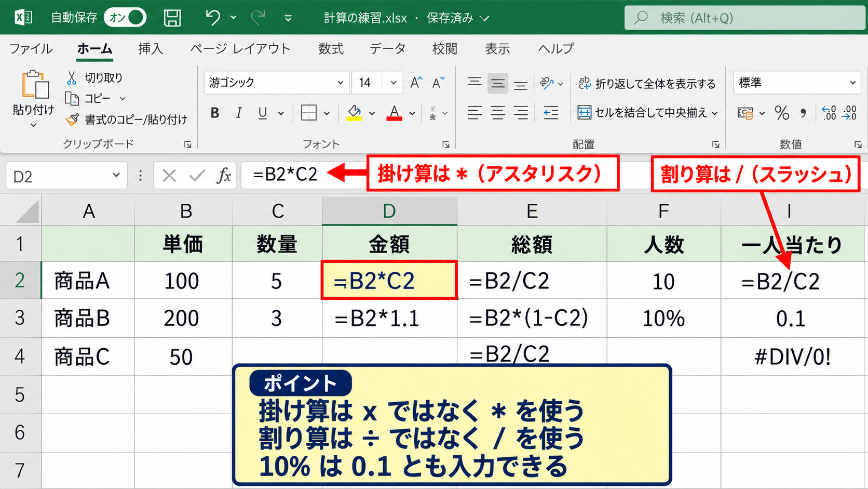Expand the Name Box dropdown D2
Viewport: 868px width, 489px height.
(x=116, y=175)
